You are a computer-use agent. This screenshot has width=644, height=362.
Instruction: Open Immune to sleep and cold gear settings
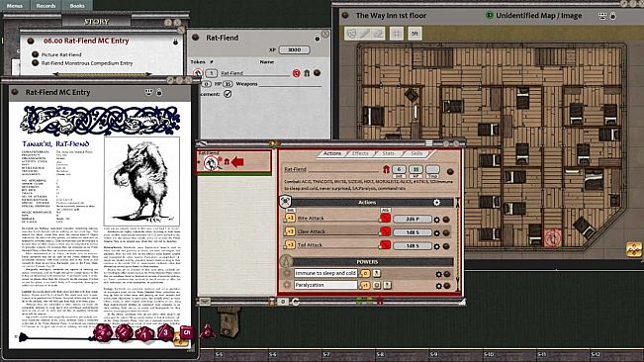pos(438,274)
